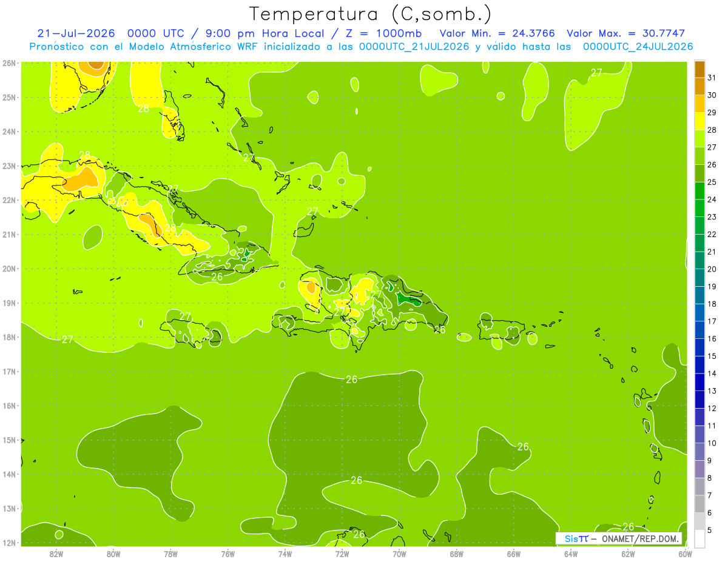Click the '23N' latitude axis label

[x=9, y=166]
